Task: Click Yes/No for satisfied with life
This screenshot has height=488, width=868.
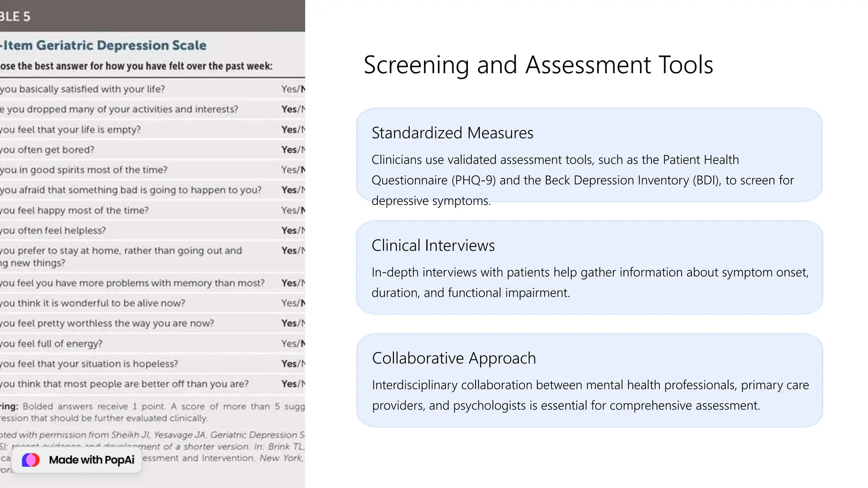Action: pyautogui.click(x=293, y=89)
